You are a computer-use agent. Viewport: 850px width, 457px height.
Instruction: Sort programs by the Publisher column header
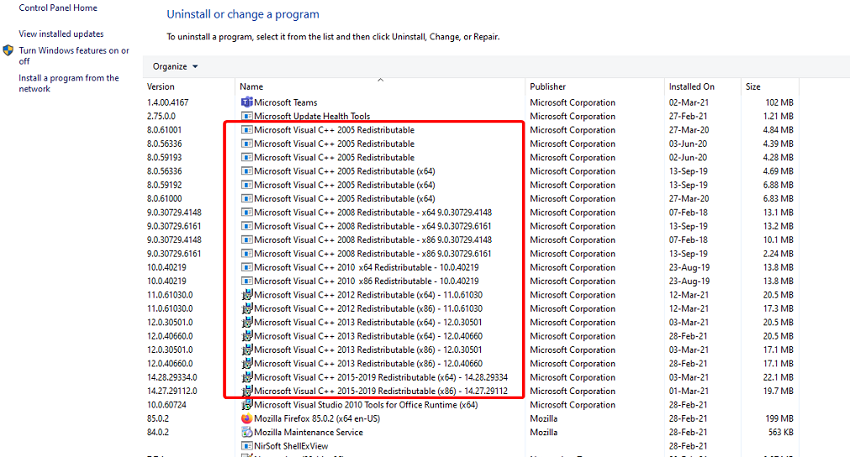548,87
